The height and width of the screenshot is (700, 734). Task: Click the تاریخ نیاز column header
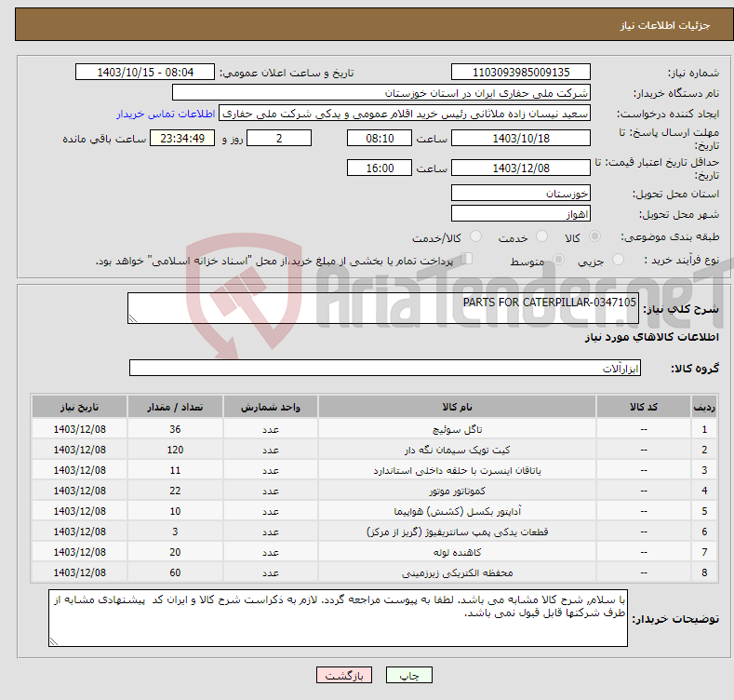[80, 407]
